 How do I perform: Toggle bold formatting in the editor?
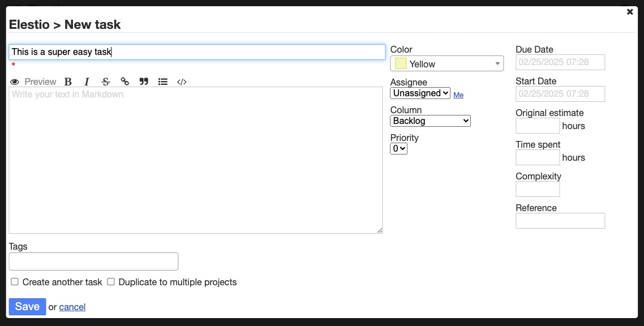tap(67, 81)
